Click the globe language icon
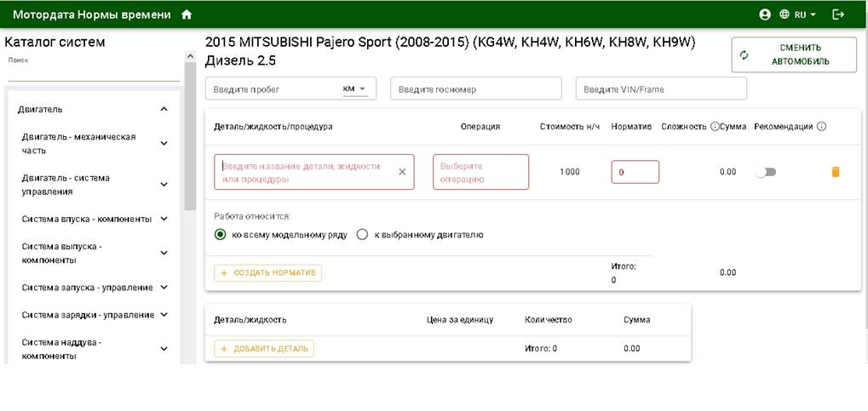 point(785,15)
